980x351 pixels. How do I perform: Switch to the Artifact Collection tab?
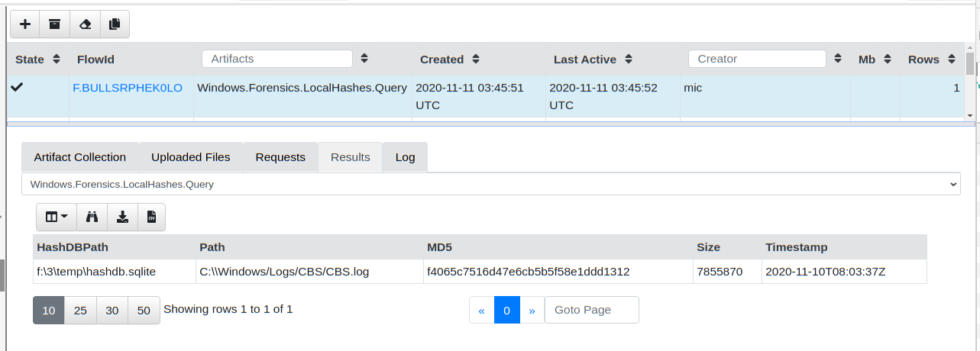point(79,157)
